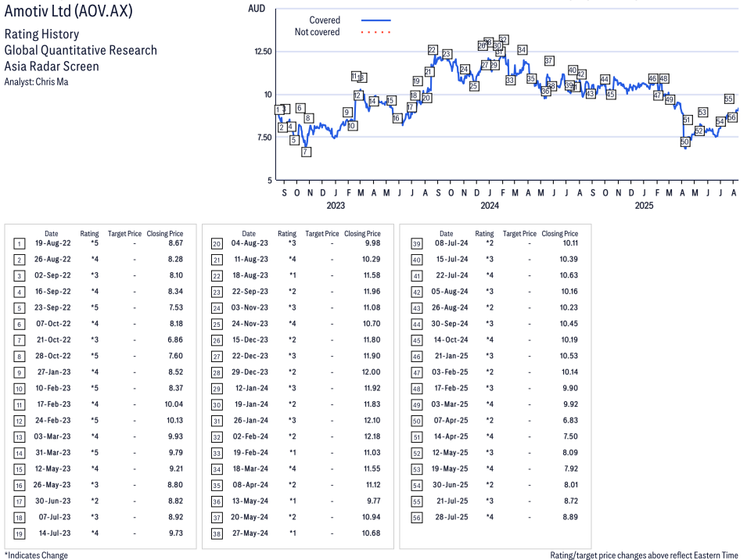Click chart marker 44 on the chart
The height and width of the screenshot is (560, 747).
coord(605,79)
